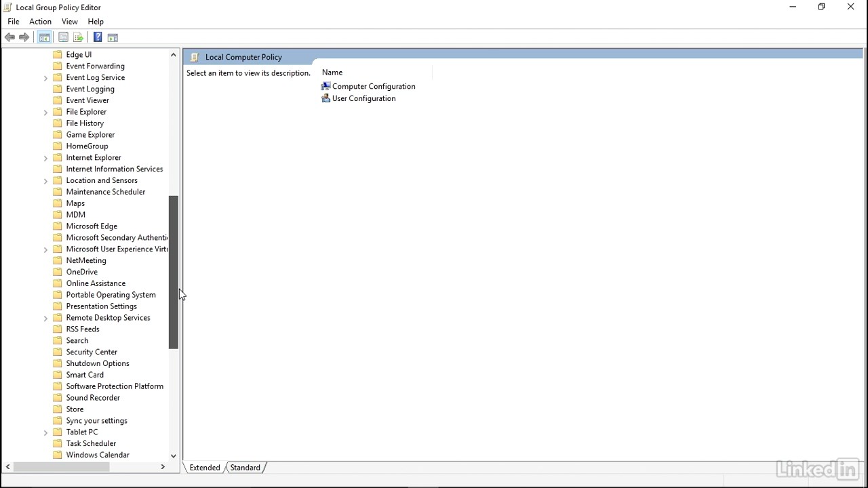
Task: Expand the Location and Sensors node
Action: (45, 181)
